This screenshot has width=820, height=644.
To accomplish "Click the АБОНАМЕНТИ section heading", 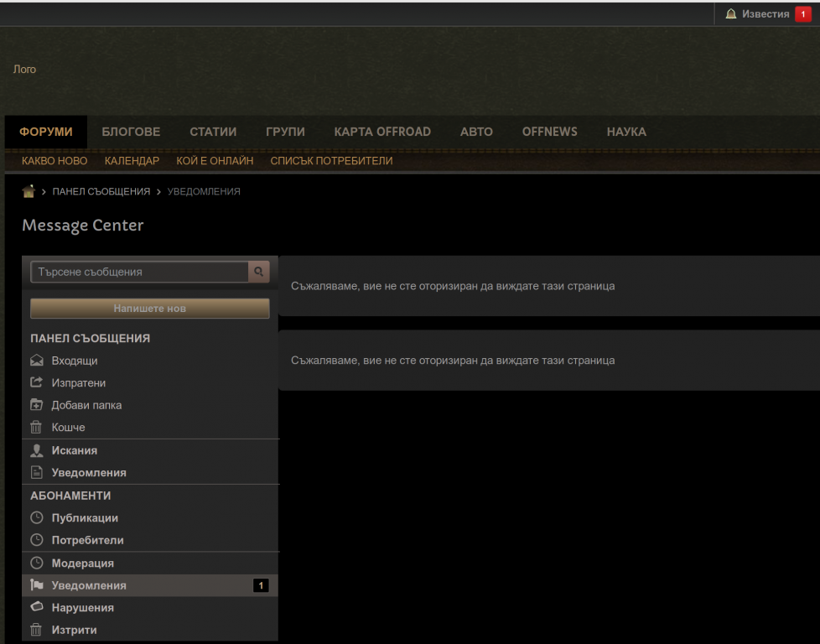I will click(x=70, y=496).
